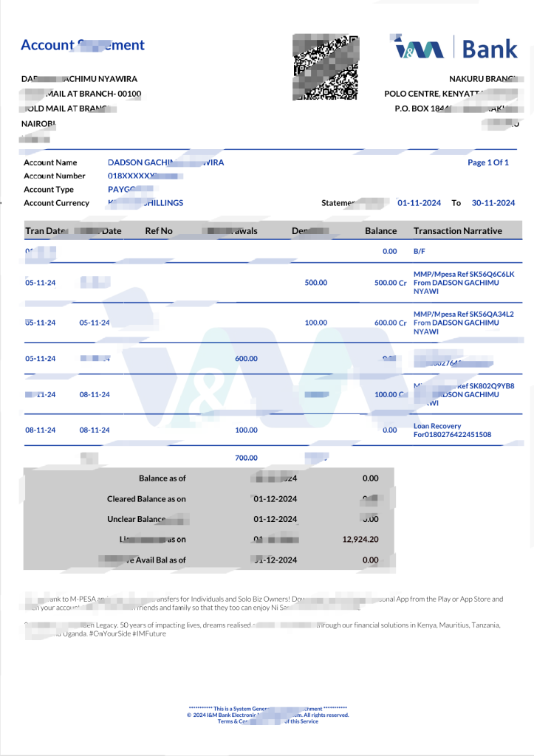Click the Account Number label
Screen dimensions: 534x756
tap(55, 176)
